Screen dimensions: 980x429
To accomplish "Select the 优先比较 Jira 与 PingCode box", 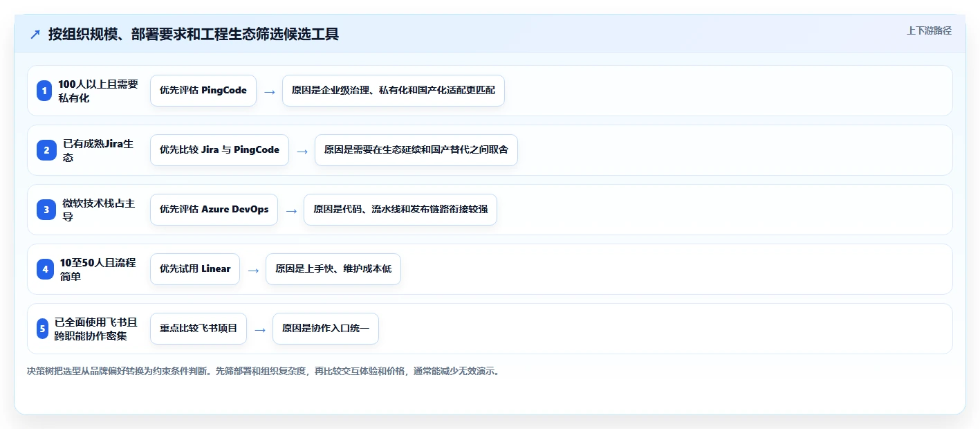I will pyautogui.click(x=219, y=150).
